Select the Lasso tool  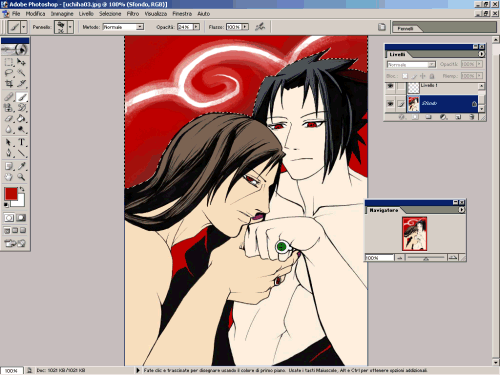(9, 73)
